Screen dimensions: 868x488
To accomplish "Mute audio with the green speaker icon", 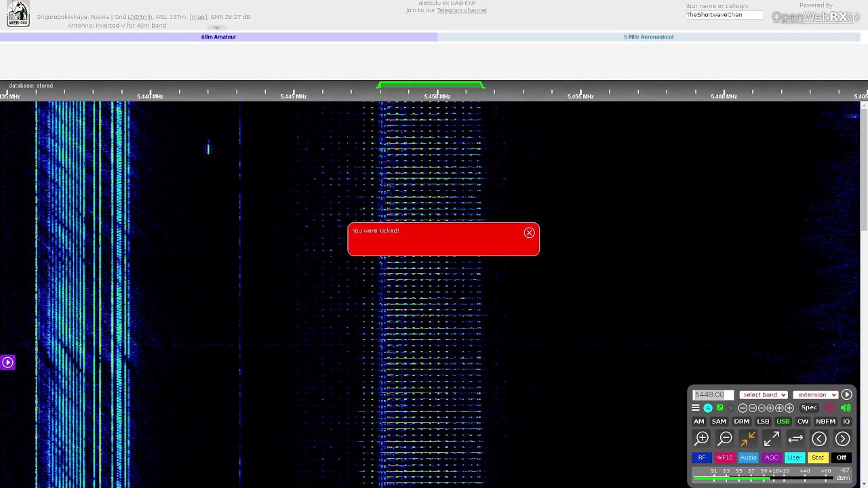I will tap(846, 408).
